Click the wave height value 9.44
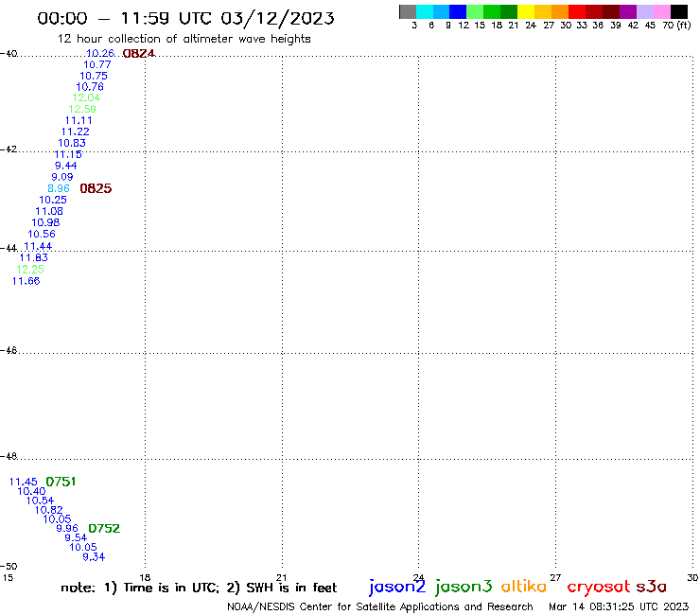The height and width of the screenshot is (615, 700). (65, 166)
